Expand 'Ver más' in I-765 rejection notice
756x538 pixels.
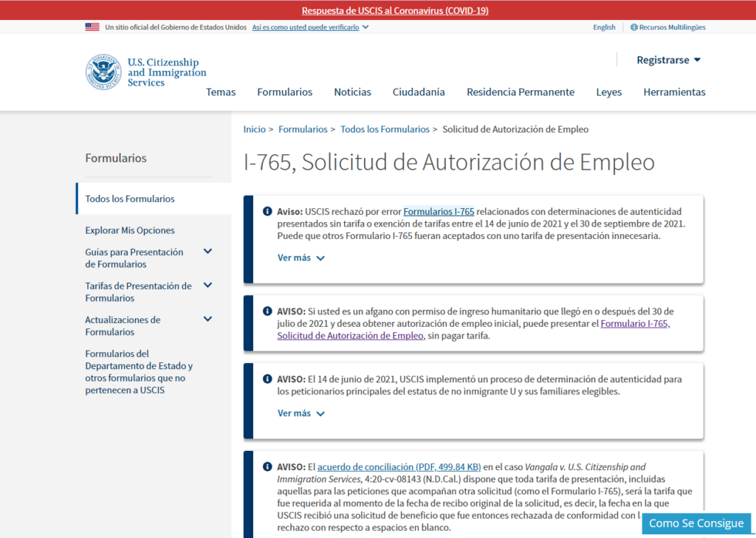[301, 258]
